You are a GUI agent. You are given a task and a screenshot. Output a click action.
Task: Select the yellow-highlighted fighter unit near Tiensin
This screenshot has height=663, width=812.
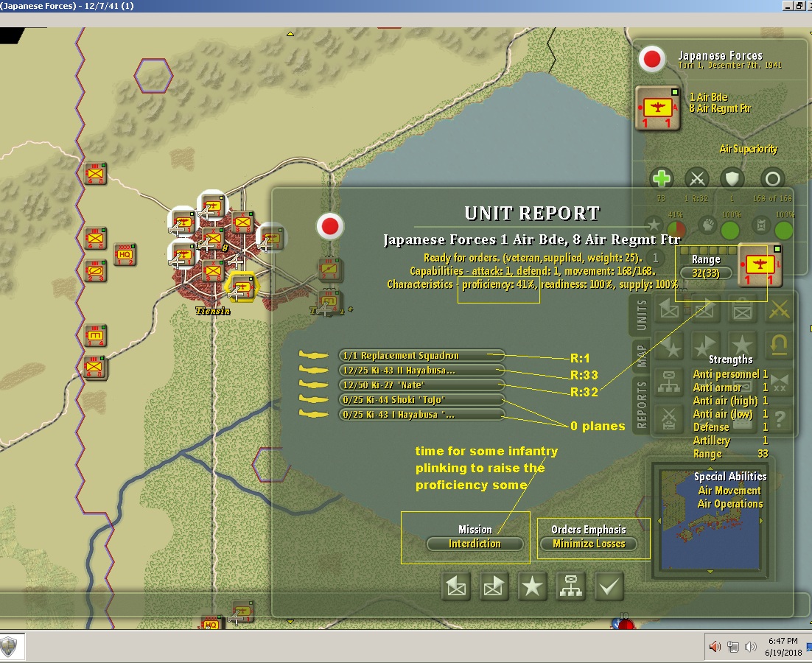click(242, 287)
